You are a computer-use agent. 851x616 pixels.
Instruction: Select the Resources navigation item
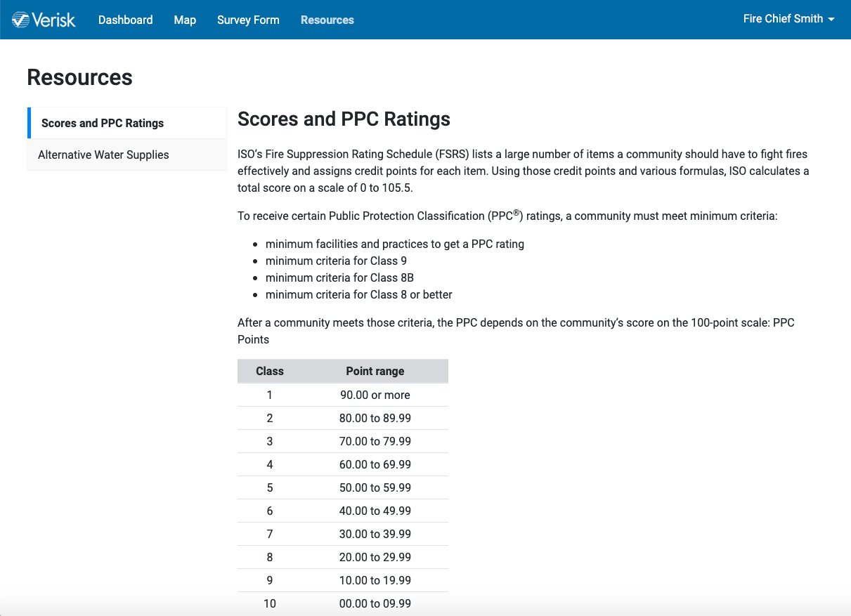pyautogui.click(x=327, y=20)
